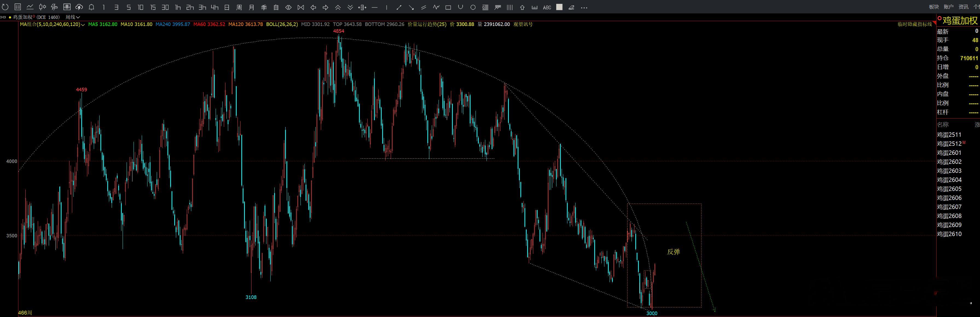Click the alert bell icon
The width and height of the screenshot is (980, 317).
(x=91, y=7)
